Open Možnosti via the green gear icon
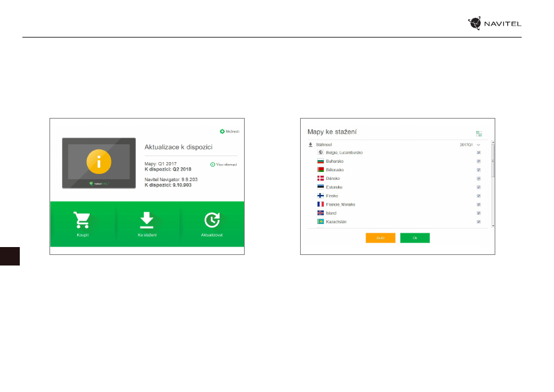Image resolution: width=554 pixels, height=392 pixels. pos(222,132)
